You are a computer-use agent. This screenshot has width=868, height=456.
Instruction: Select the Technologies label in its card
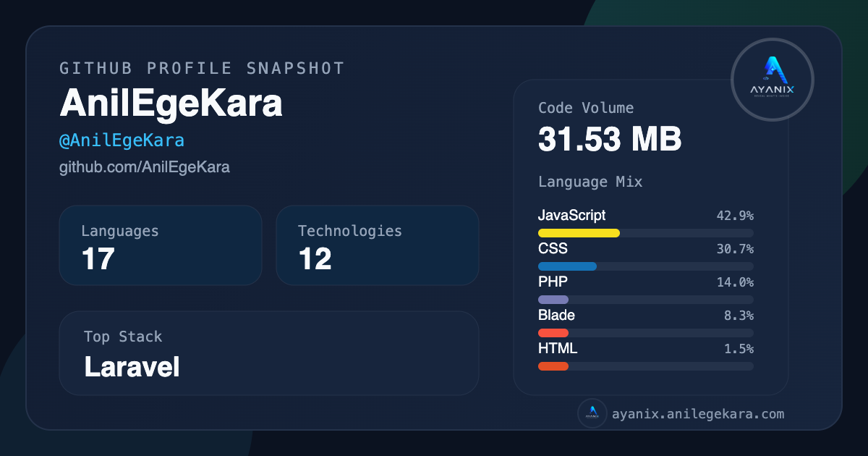point(350,231)
